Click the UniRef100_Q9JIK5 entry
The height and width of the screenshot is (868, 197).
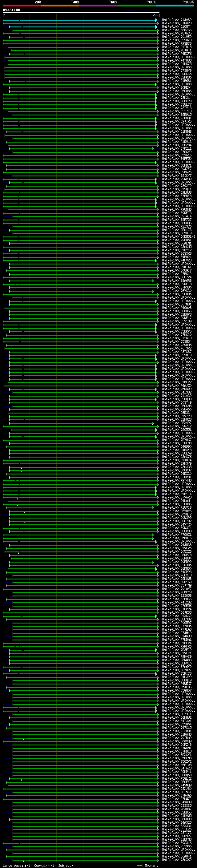(x=177, y=121)
